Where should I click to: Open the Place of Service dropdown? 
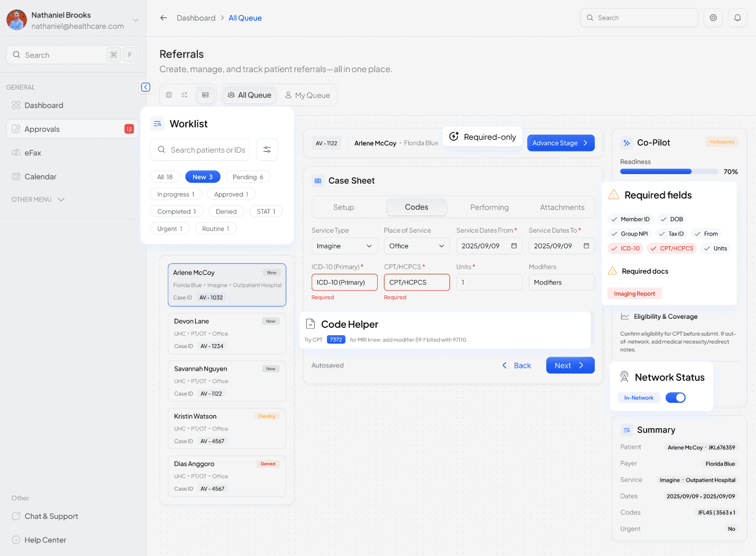coord(416,246)
